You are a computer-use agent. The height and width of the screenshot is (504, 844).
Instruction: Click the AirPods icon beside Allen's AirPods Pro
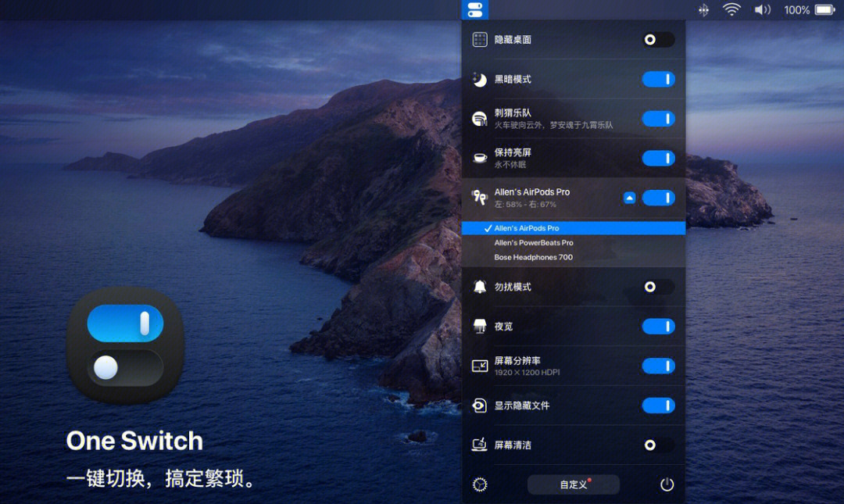coord(480,198)
